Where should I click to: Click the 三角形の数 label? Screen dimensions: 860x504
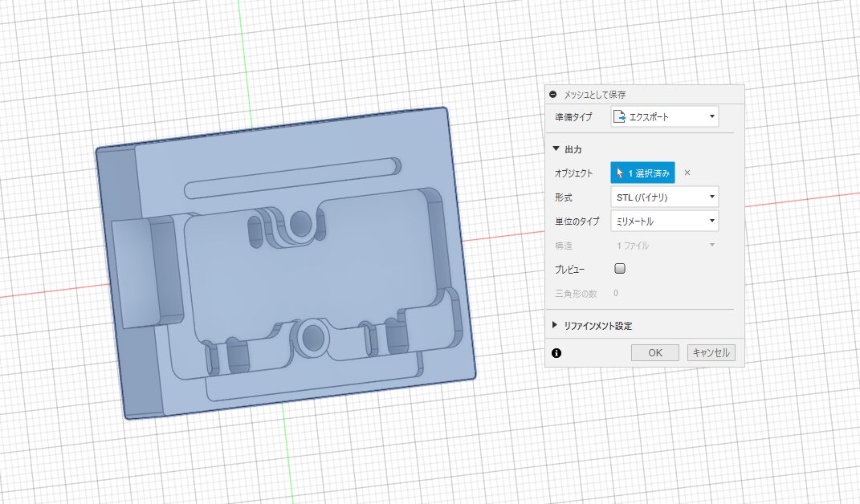(576, 294)
